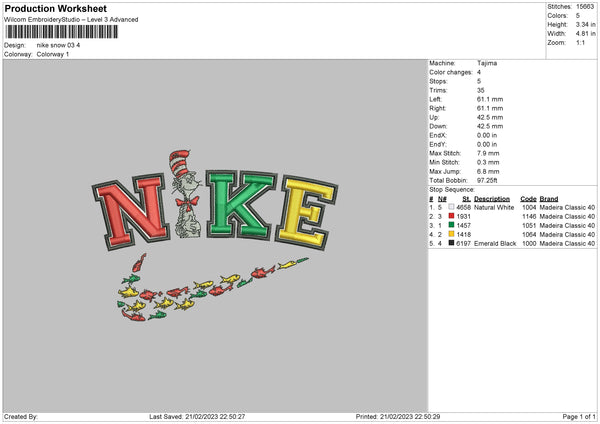Click the Cat in the Hat figure
The image size is (600, 424).
pyautogui.click(x=186, y=194)
